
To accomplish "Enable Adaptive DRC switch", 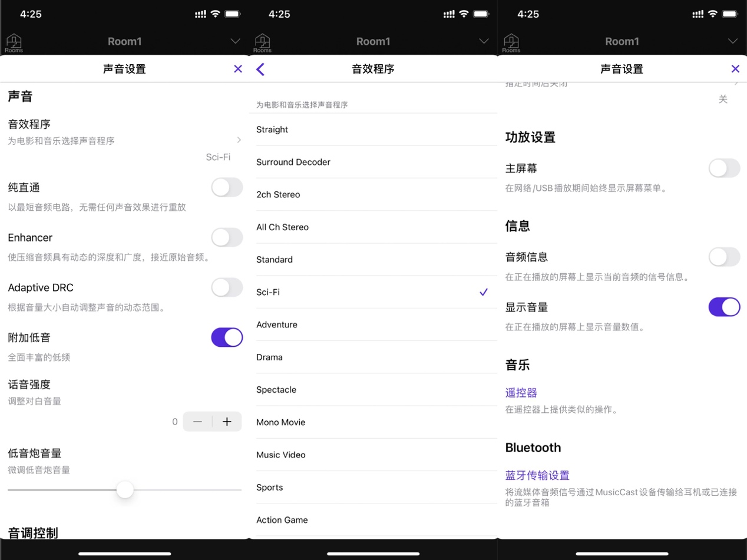I will [x=227, y=287].
